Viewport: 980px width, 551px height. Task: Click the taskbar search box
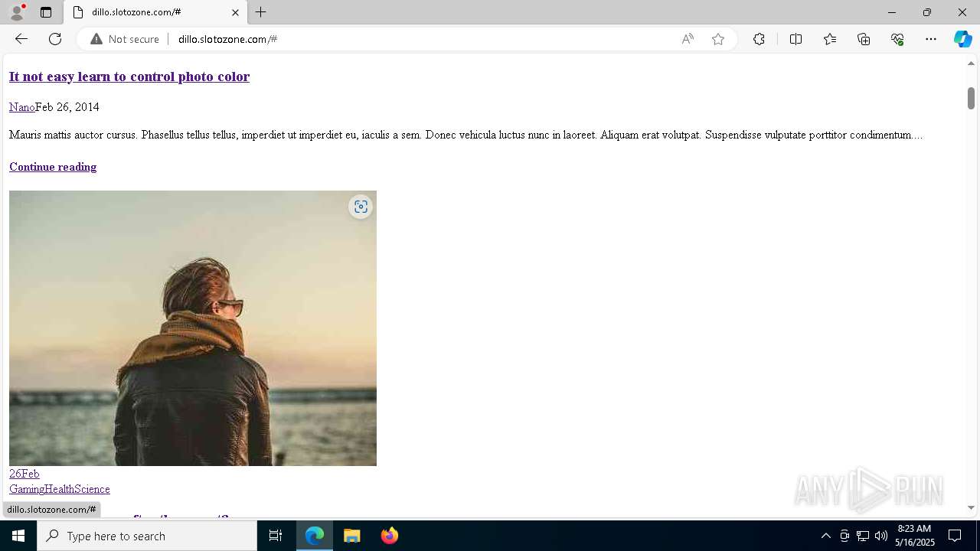(147, 536)
